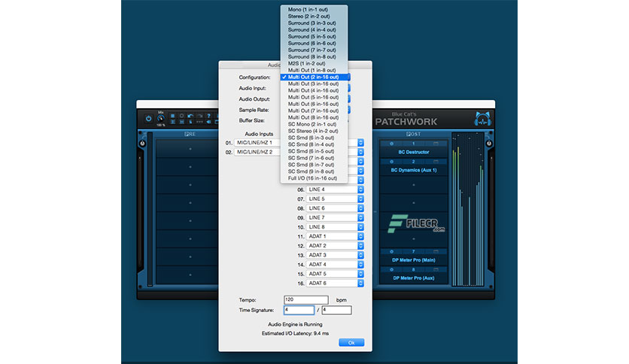Click the redo arrow in PatchWork toolbar
This screenshot has width=629, height=364.
199,116
